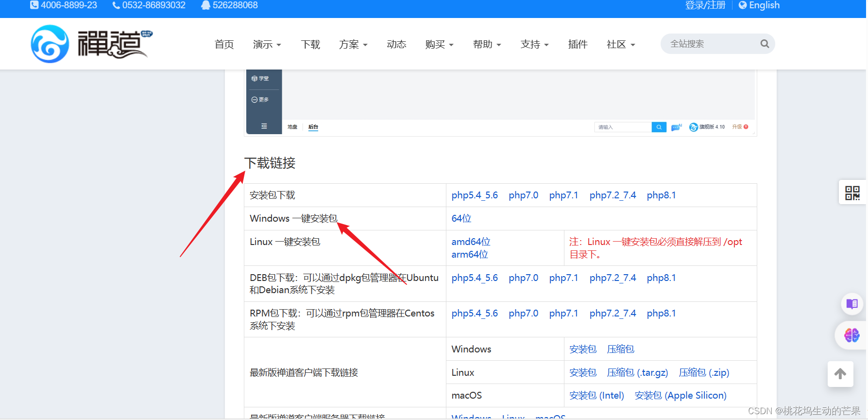Download php5.4_5.6 in the 安装包下载 row
The width and height of the screenshot is (868, 420).
(x=475, y=195)
